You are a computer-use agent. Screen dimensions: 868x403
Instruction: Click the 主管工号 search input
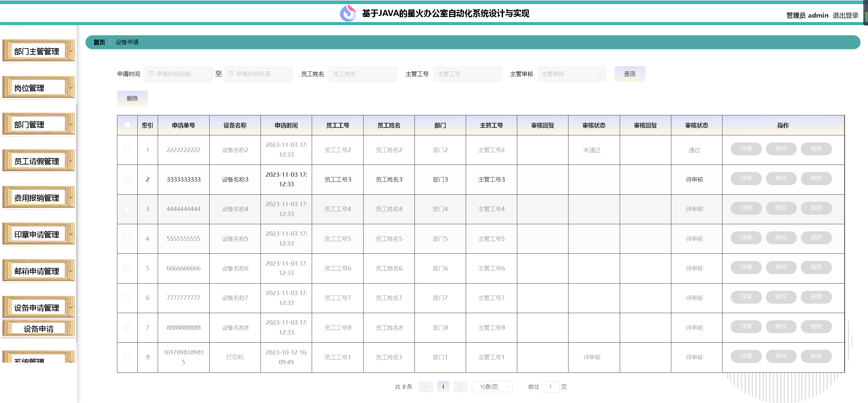tap(467, 74)
